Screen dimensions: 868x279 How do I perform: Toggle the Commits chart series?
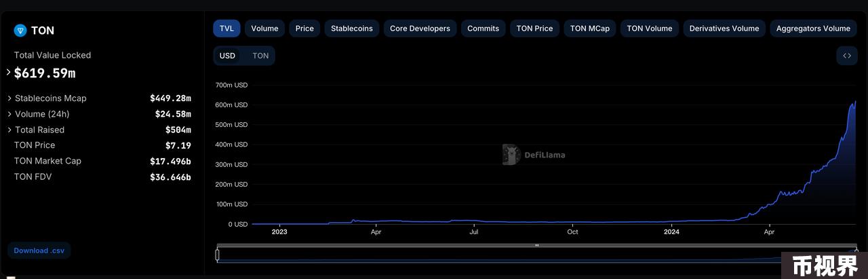tap(484, 29)
